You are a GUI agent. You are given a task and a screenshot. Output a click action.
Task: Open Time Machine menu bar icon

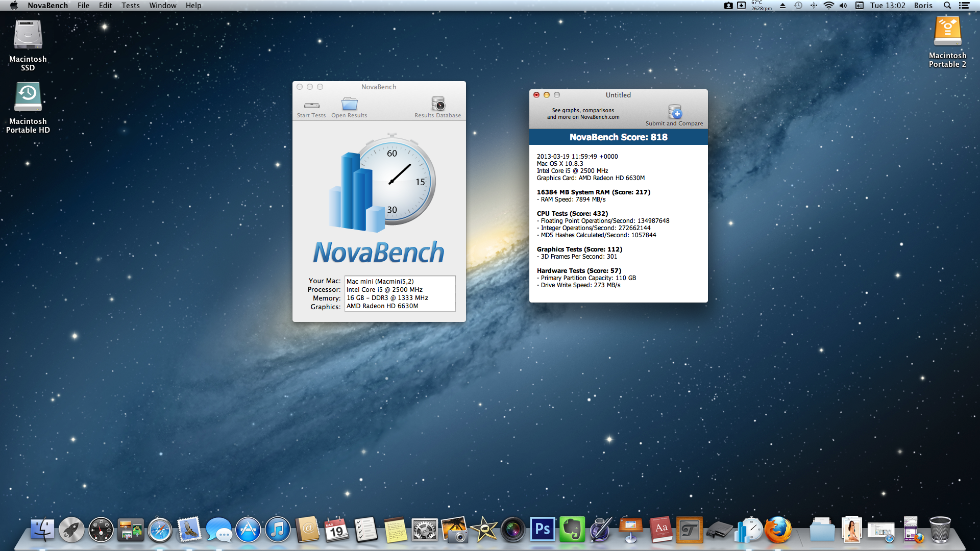pos(798,5)
